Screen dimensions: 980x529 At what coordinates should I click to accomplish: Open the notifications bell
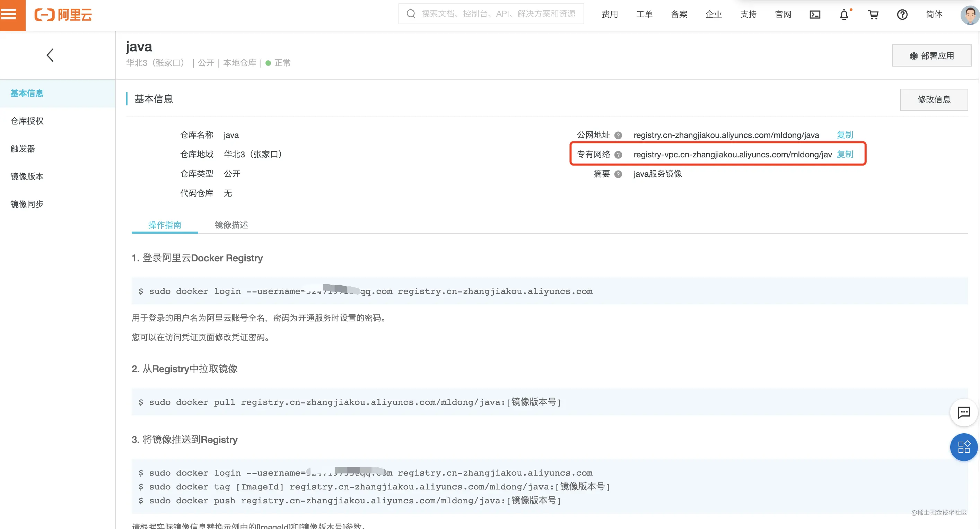[844, 15]
